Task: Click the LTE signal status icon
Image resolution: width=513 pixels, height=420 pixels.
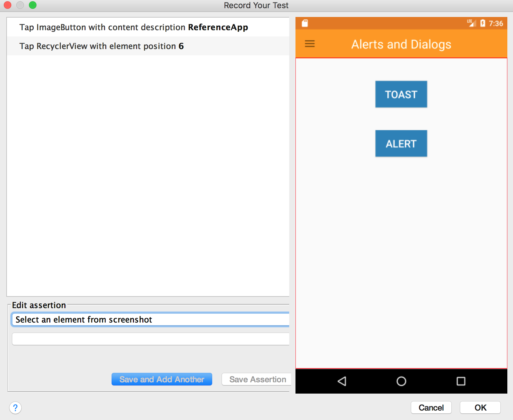Action: point(472,23)
